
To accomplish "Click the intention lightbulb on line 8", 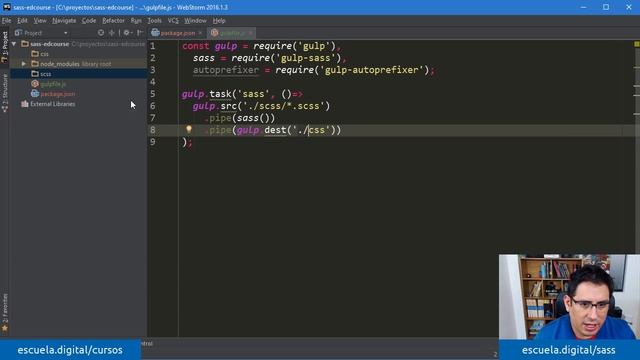I will pos(189,129).
